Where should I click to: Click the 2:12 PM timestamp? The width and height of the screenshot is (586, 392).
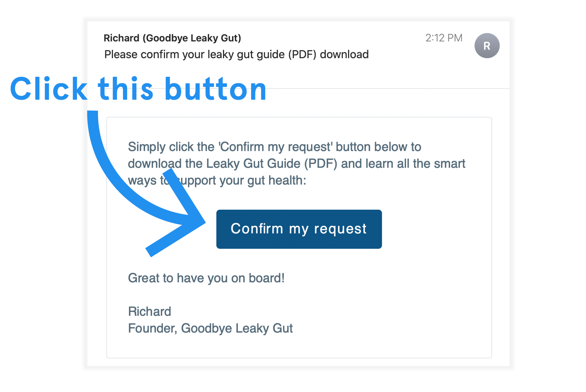click(444, 38)
